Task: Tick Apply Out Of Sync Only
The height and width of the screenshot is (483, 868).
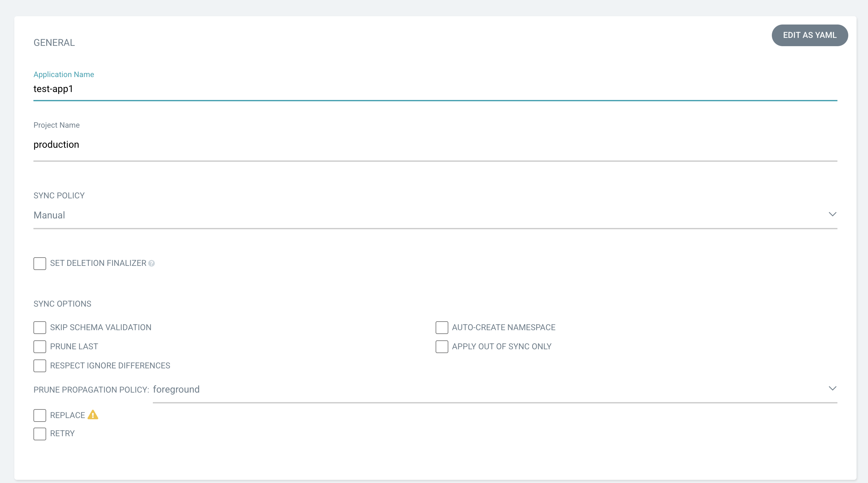Action: tap(442, 347)
